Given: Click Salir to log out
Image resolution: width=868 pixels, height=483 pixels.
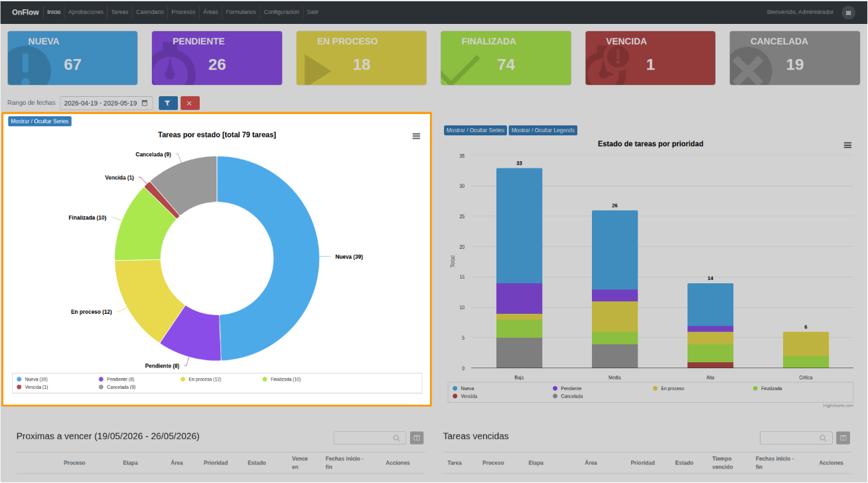Looking at the screenshot, I should click(313, 12).
